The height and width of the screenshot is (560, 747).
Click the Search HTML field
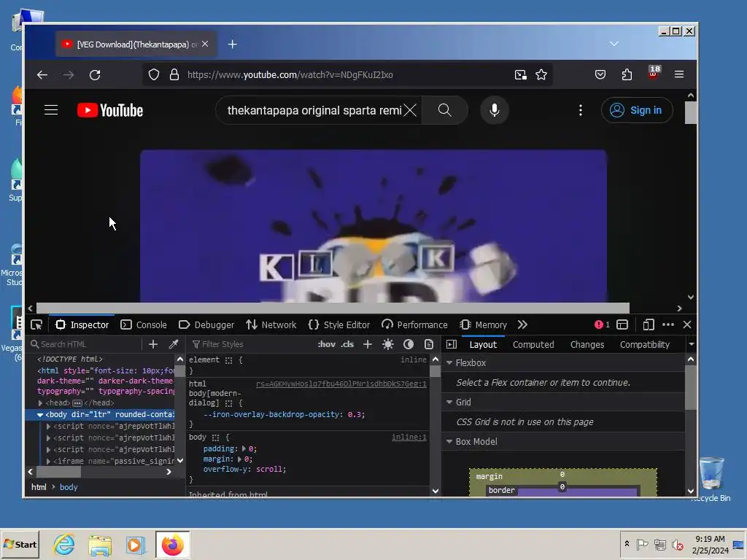click(86, 344)
